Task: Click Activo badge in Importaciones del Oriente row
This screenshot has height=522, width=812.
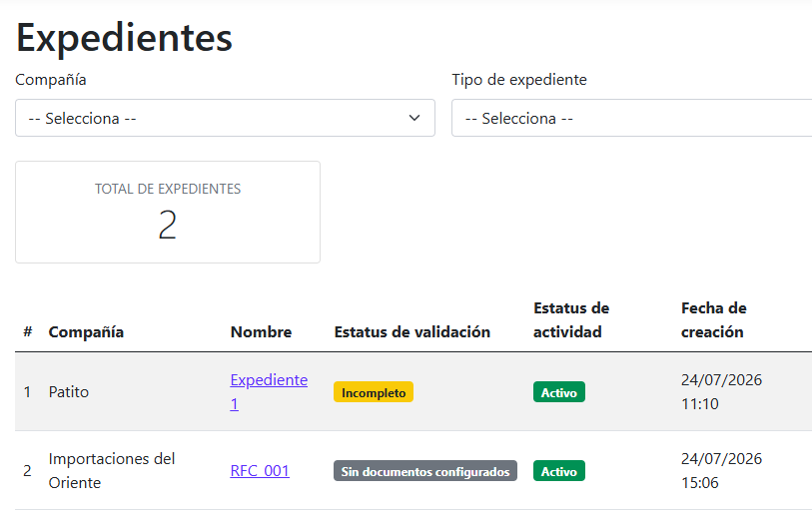Action: tap(558, 471)
